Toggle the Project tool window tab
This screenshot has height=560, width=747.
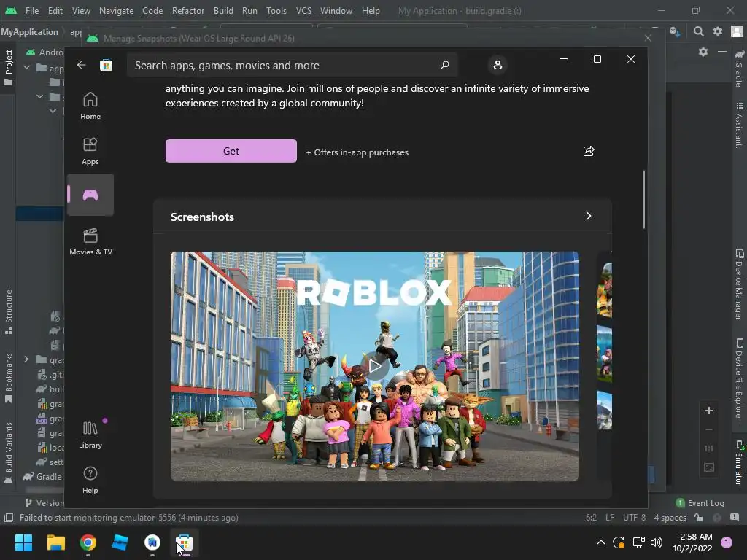point(8,68)
